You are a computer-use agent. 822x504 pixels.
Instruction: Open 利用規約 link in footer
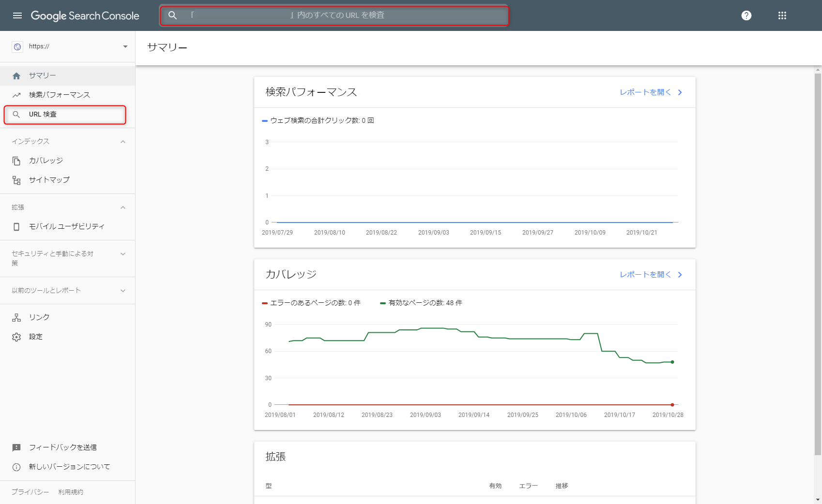point(71,492)
